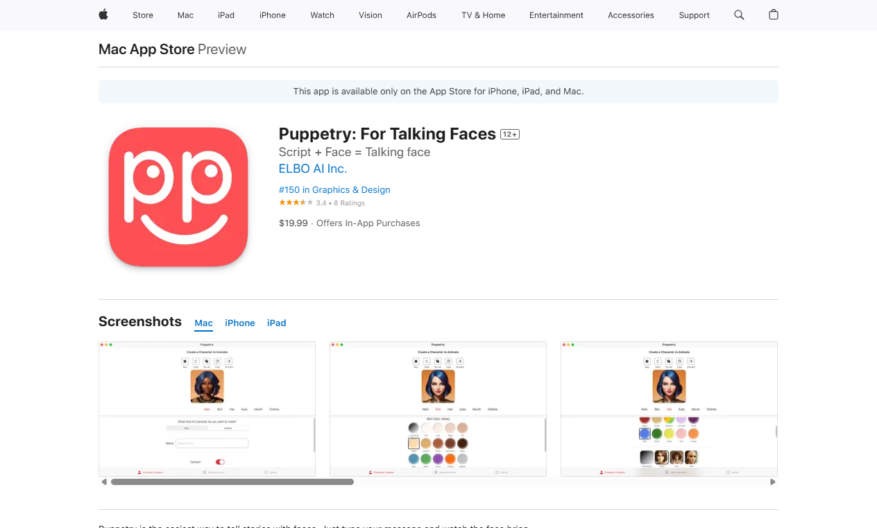Click Name field in first screenshot
Image resolution: width=877 pixels, height=528 pixels.
click(212, 443)
